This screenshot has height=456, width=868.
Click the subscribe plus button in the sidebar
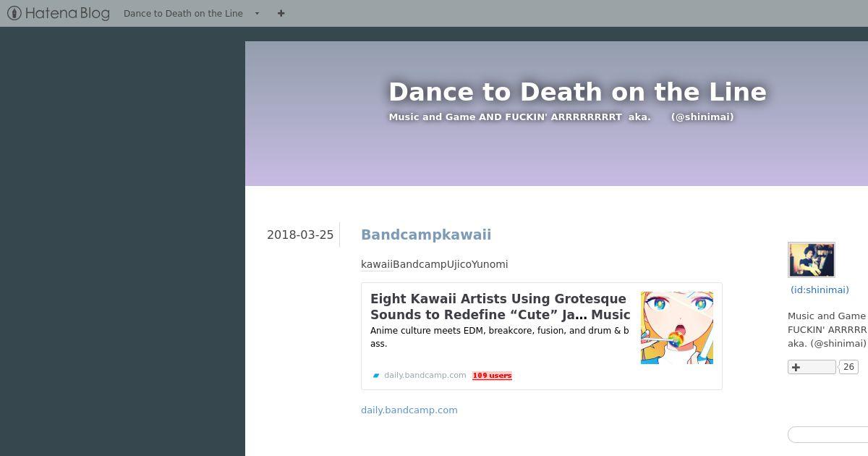(x=812, y=367)
